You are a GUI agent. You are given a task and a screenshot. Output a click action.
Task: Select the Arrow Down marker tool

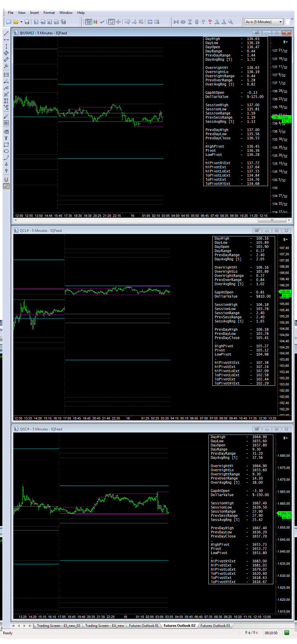pyautogui.click(x=6, y=164)
